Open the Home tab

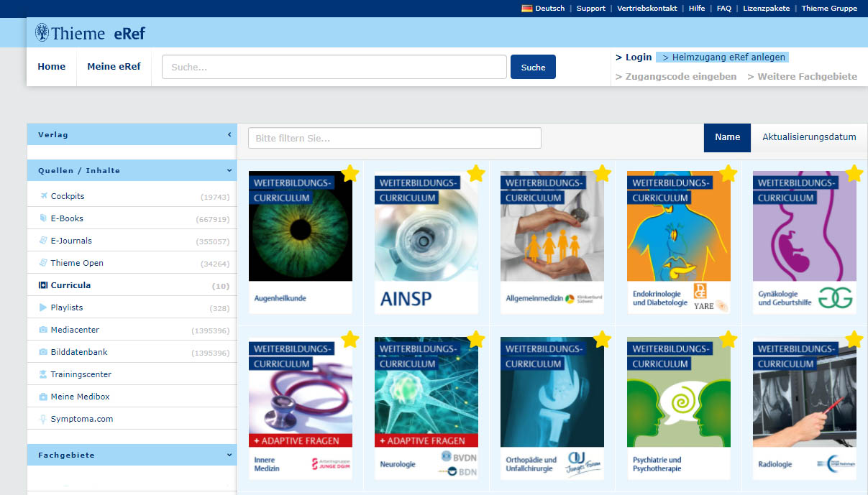pyautogui.click(x=52, y=67)
